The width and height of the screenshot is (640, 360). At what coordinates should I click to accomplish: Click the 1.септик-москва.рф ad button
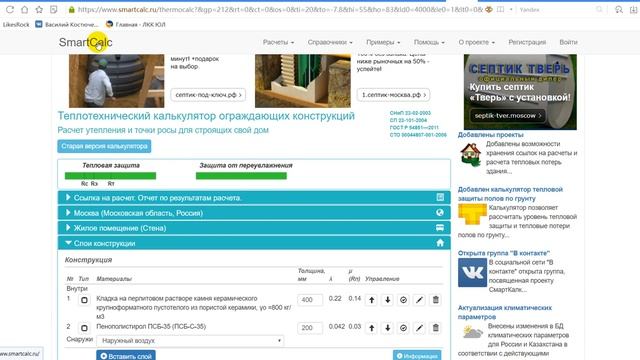[x=393, y=95]
